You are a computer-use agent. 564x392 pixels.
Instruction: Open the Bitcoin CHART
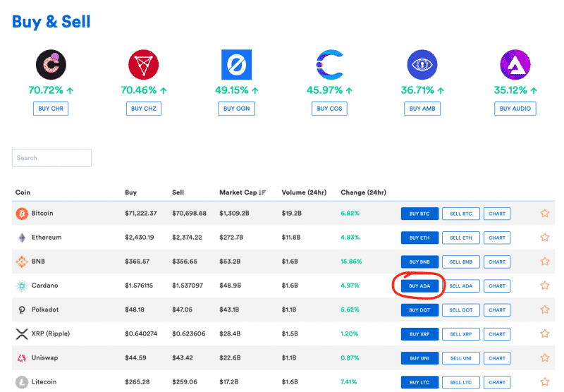[497, 214]
